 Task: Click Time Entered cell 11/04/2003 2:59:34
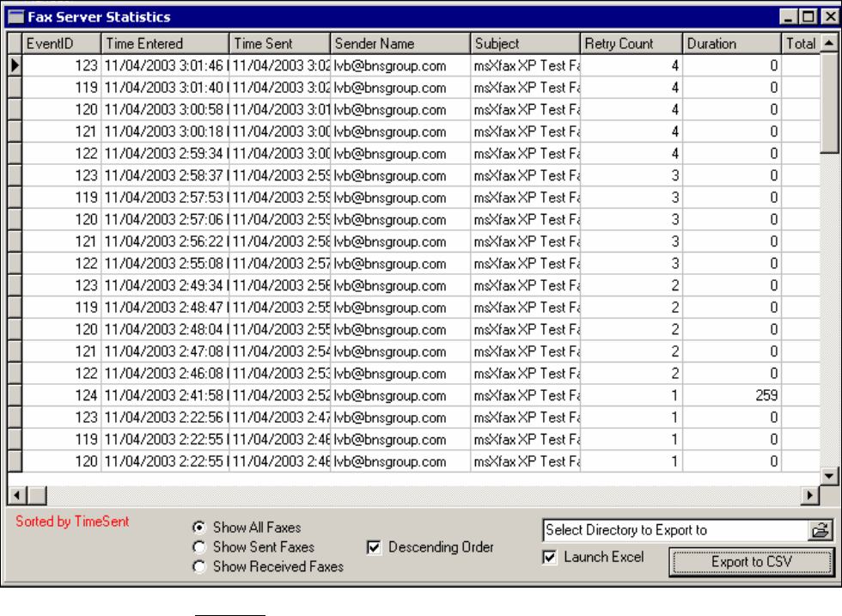tap(165, 154)
